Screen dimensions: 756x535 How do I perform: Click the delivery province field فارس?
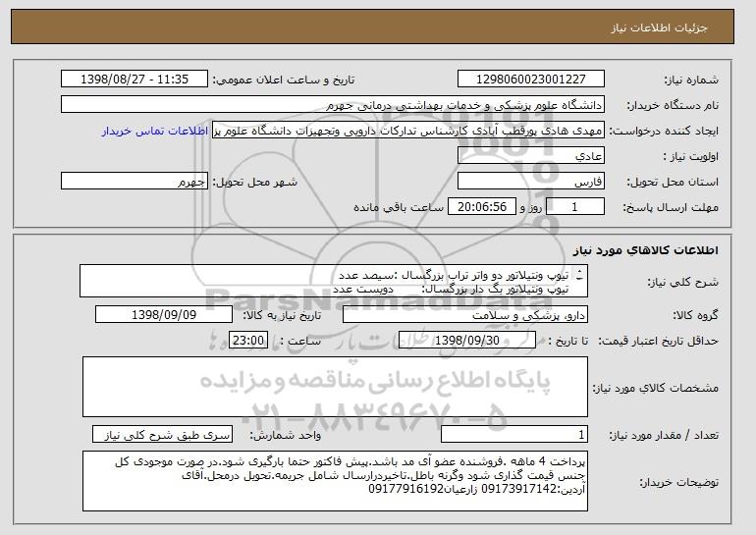[x=531, y=182]
